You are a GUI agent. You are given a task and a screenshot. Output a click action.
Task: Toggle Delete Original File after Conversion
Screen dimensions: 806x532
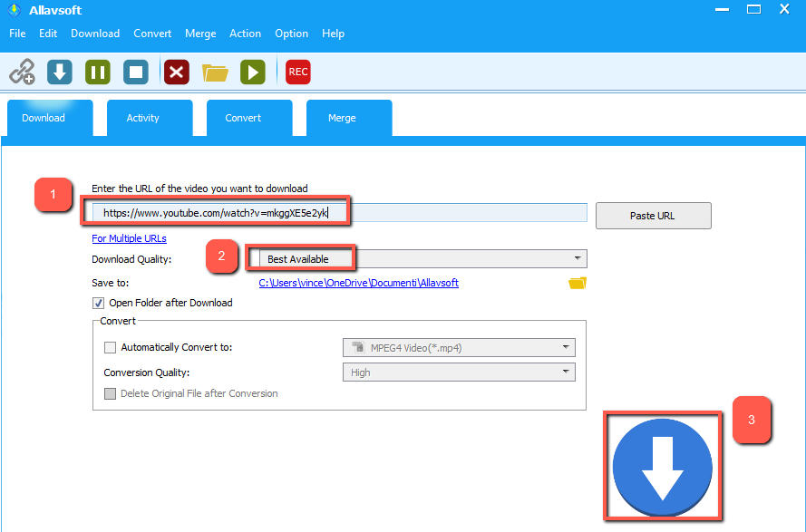coord(110,393)
